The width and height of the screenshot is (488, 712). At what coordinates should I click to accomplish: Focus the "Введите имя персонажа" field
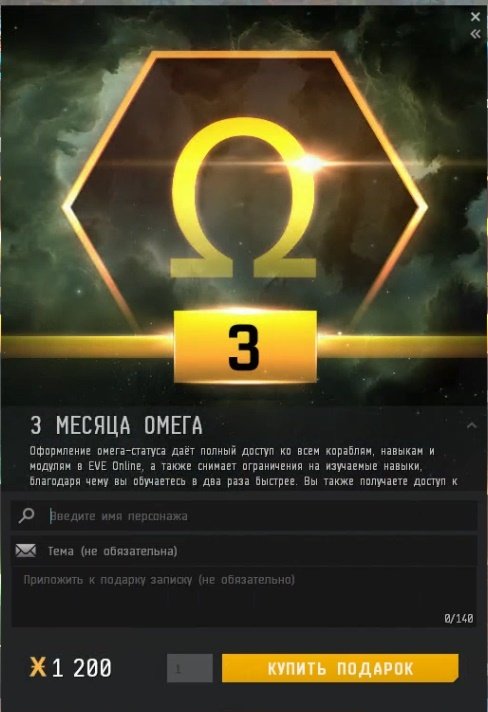[x=244, y=516]
